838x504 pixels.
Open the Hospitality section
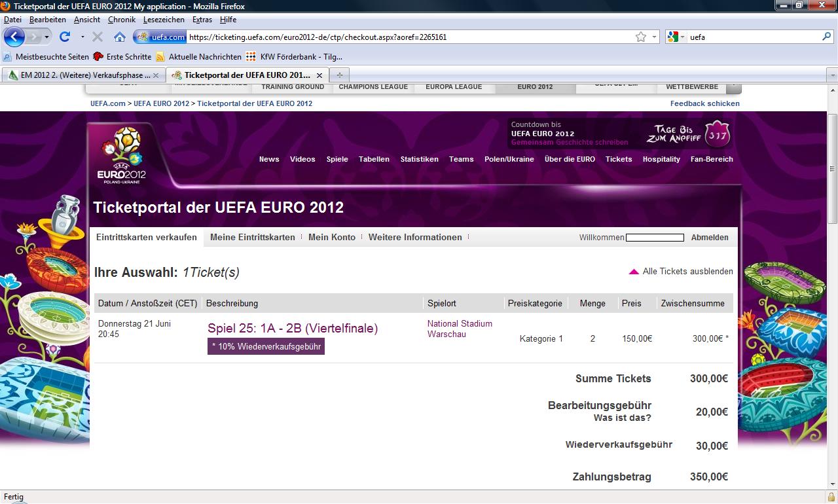661,159
